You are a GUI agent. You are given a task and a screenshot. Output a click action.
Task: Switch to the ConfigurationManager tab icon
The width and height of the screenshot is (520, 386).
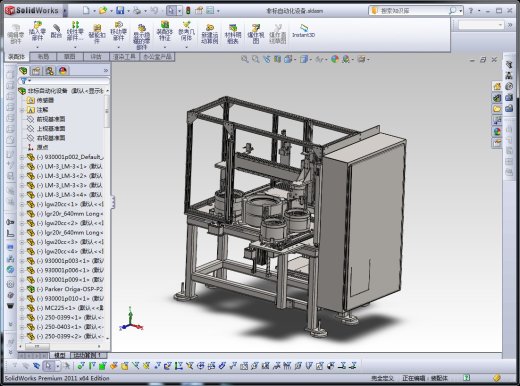coord(50,71)
